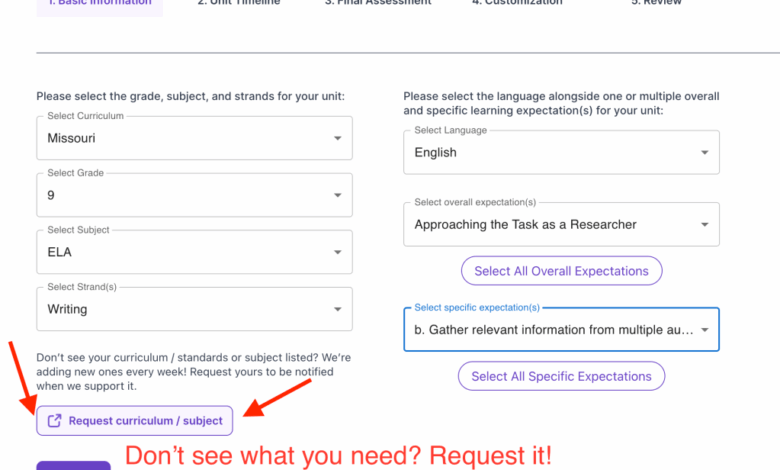This screenshot has width=780, height=470.
Task: Open the Select Grade dropdown arrow
Action: [337, 195]
